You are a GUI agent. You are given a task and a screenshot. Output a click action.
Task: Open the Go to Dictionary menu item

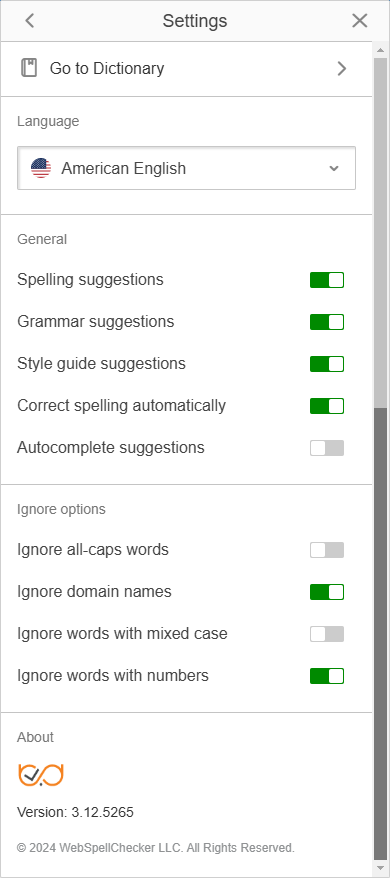click(187, 69)
